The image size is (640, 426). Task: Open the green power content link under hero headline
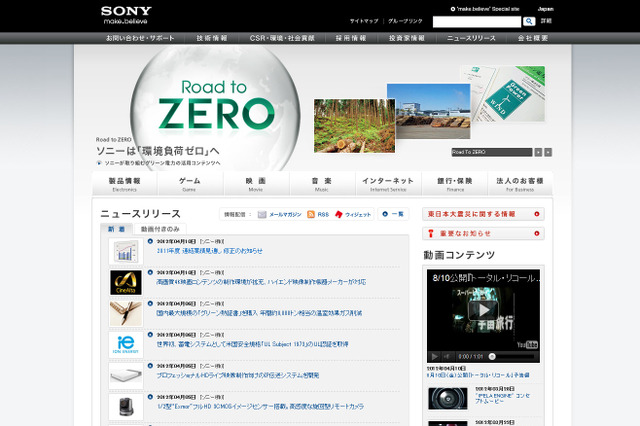[x=162, y=163]
